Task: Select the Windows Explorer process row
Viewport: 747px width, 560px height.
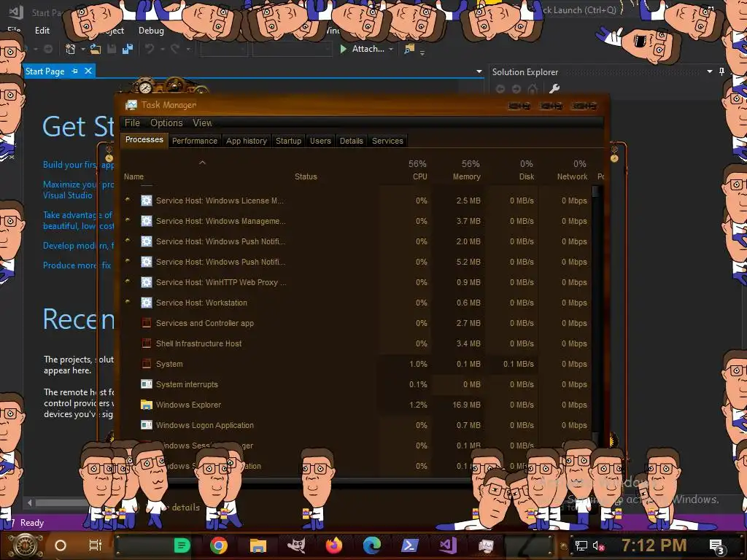Action: 356,405
